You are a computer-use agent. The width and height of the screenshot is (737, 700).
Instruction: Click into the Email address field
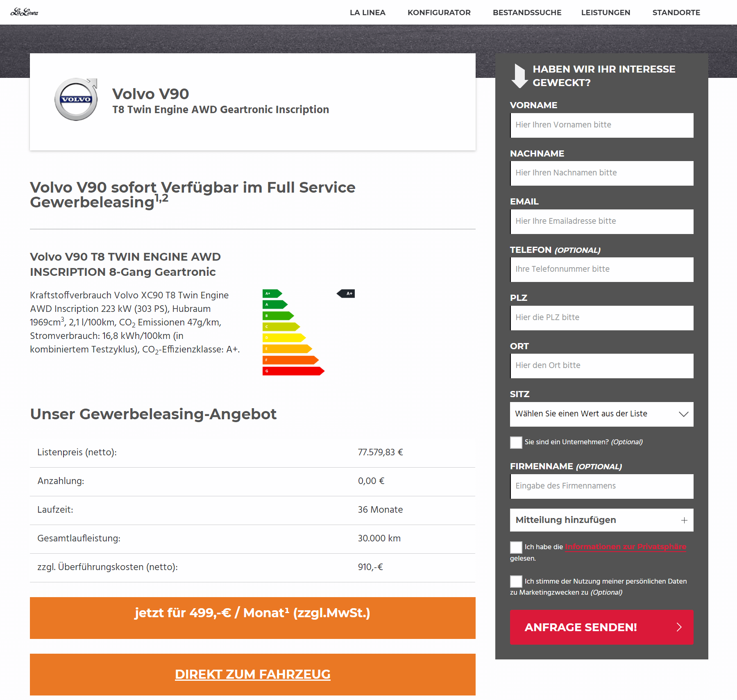click(x=602, y=221)
